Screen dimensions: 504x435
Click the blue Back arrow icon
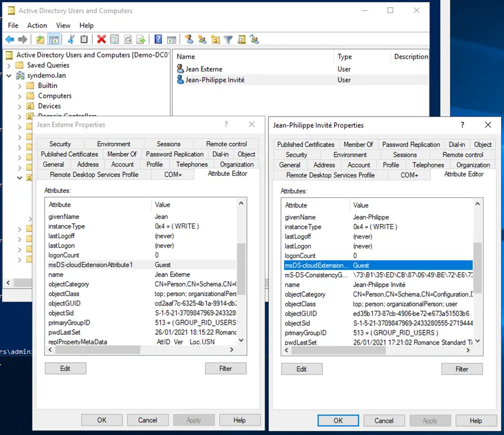click(10, 39)
